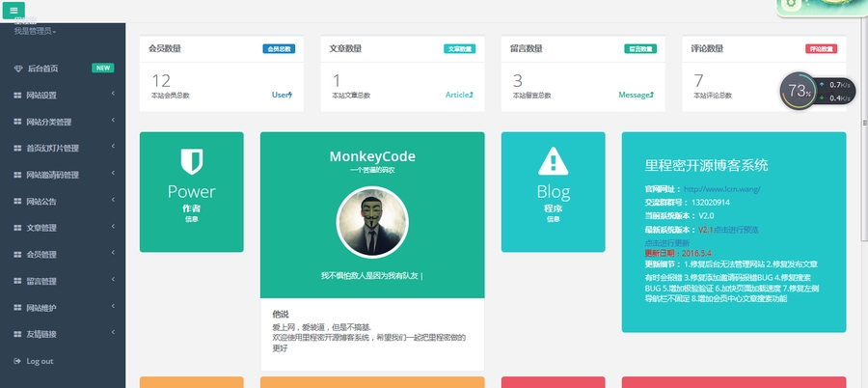
Task: Click the diamond icon beside 后台首页
Action: tap(17, 69)
